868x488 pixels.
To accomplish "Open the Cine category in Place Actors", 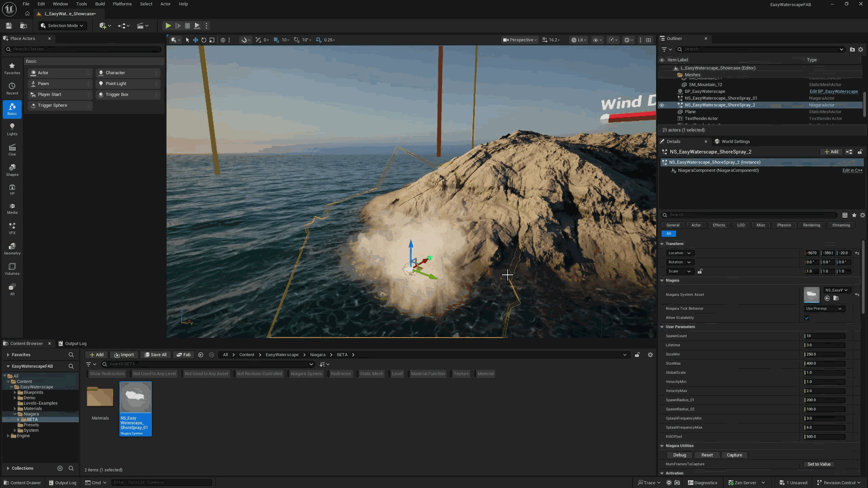I will pos(12,150).
